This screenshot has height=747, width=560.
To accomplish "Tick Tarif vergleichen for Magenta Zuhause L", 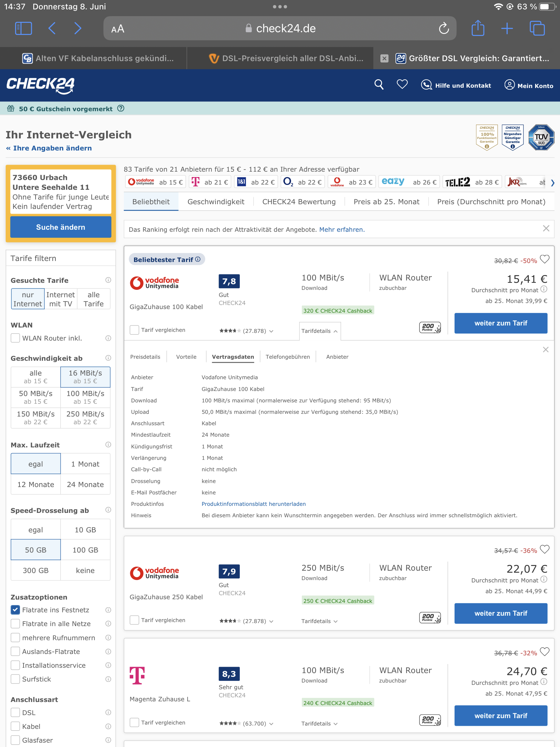I will 134,722.
